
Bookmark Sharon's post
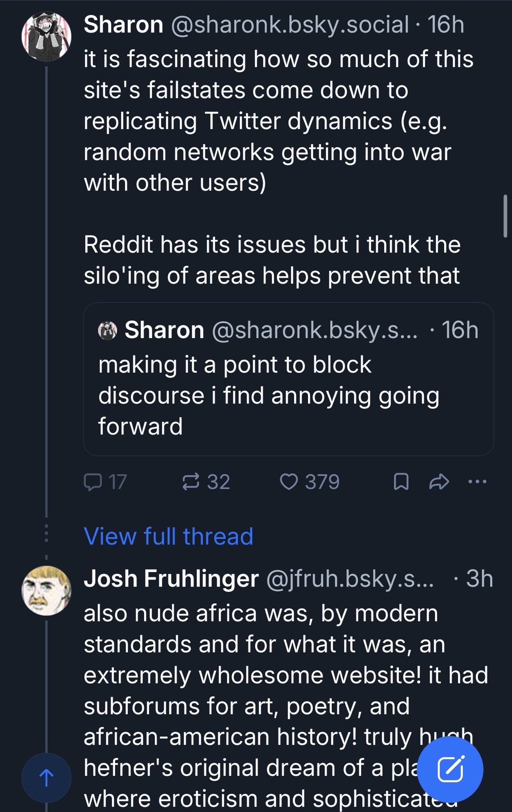tap(401, 482)
